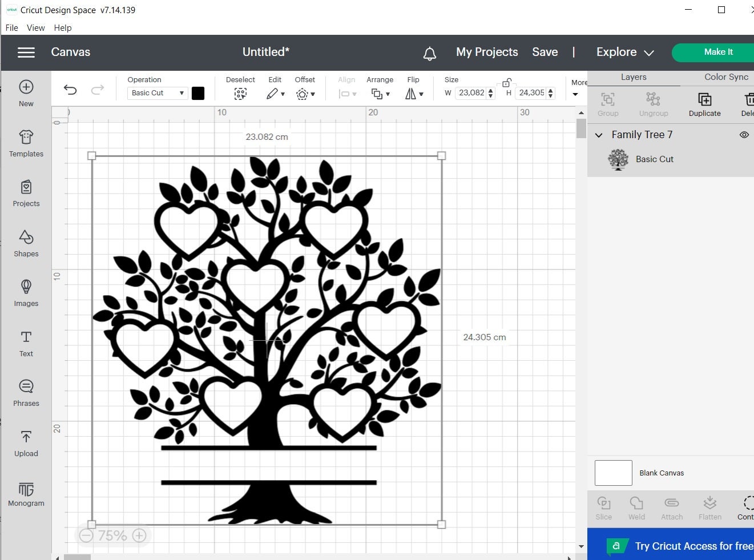Open the Images panel

[26, 293]
